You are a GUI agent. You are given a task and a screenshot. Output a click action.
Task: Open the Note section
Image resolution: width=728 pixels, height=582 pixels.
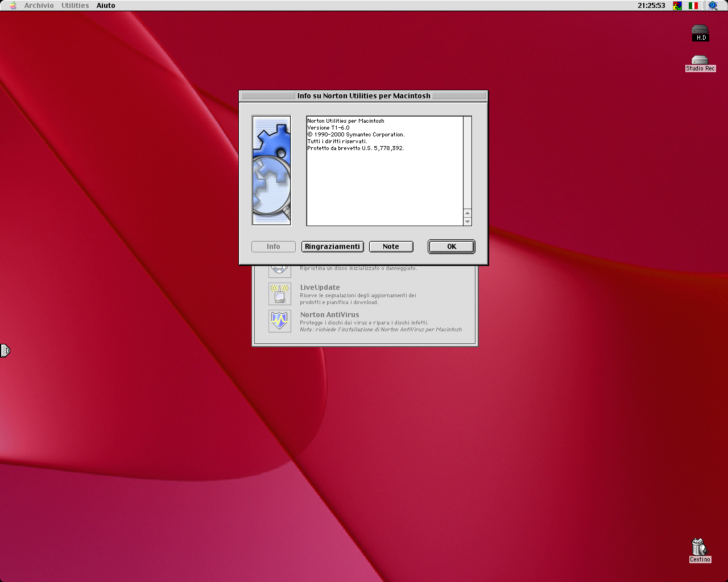coord(391,247)
